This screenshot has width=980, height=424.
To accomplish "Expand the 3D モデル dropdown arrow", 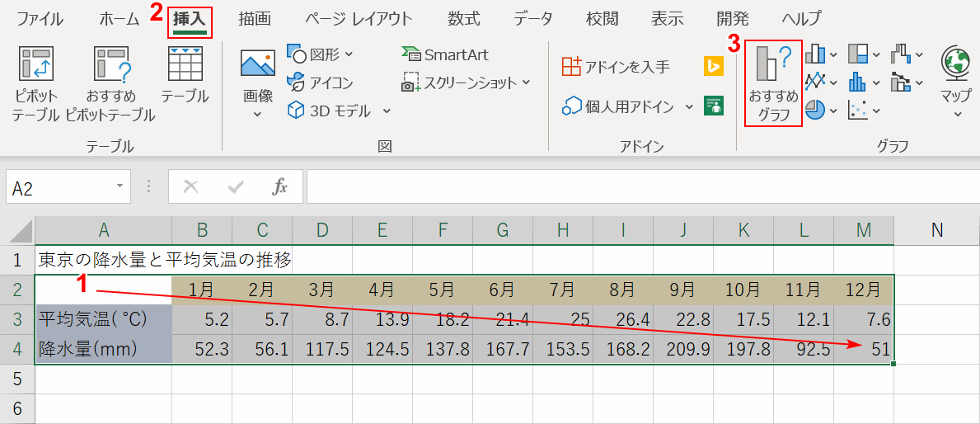I will point(387,111).
